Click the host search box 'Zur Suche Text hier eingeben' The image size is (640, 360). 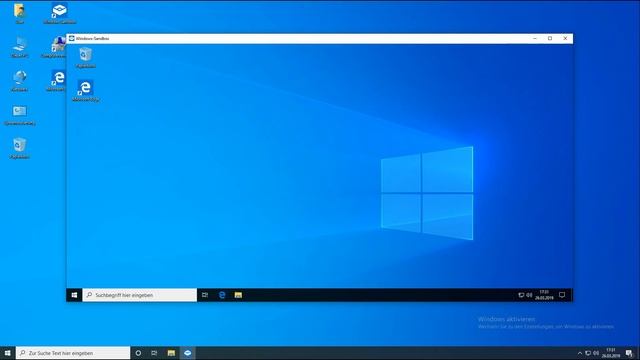click(x=73, y=353)
